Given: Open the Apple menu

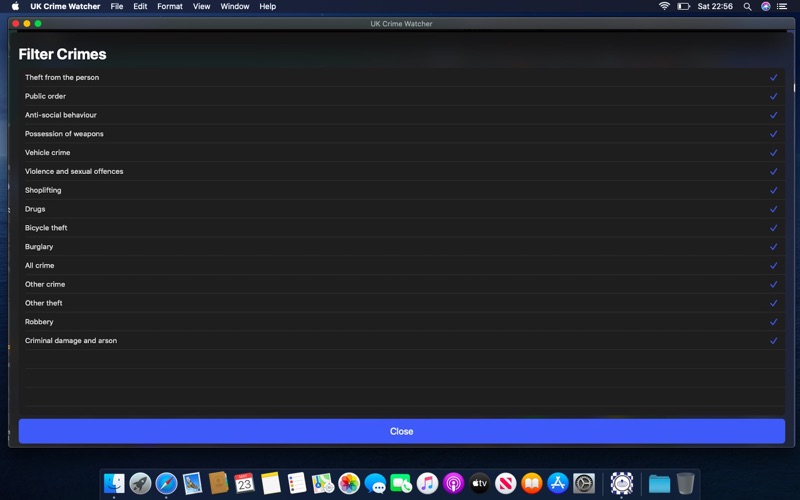Looking at the screenshot, I should [x=15, y=6].
